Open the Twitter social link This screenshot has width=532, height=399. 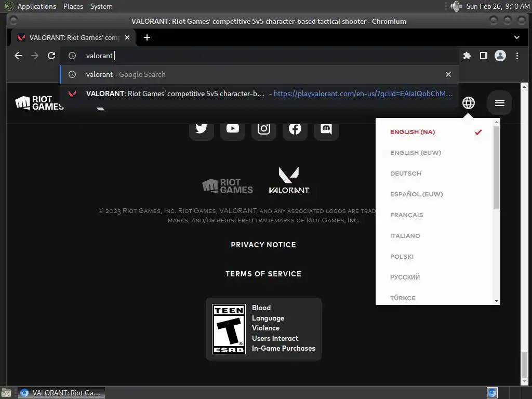[x=202, y=129]
